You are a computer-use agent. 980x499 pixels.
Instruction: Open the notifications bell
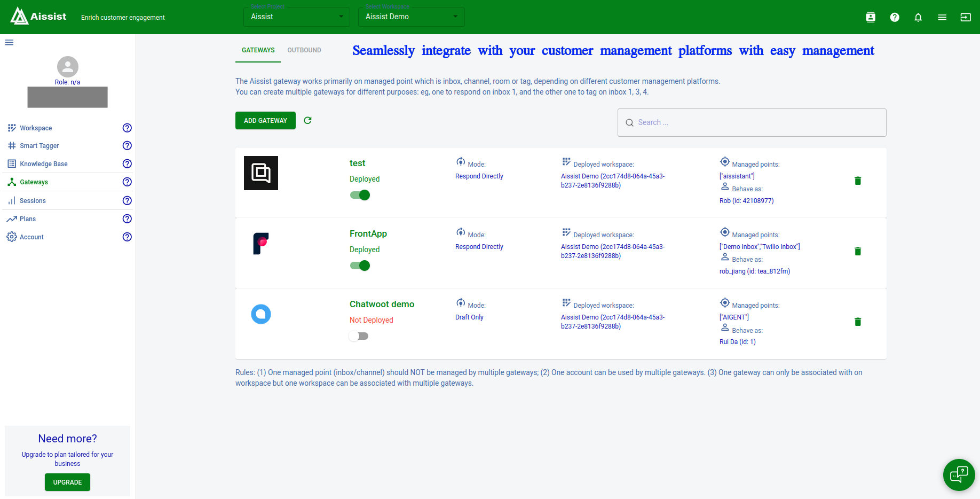click(918, 17)
